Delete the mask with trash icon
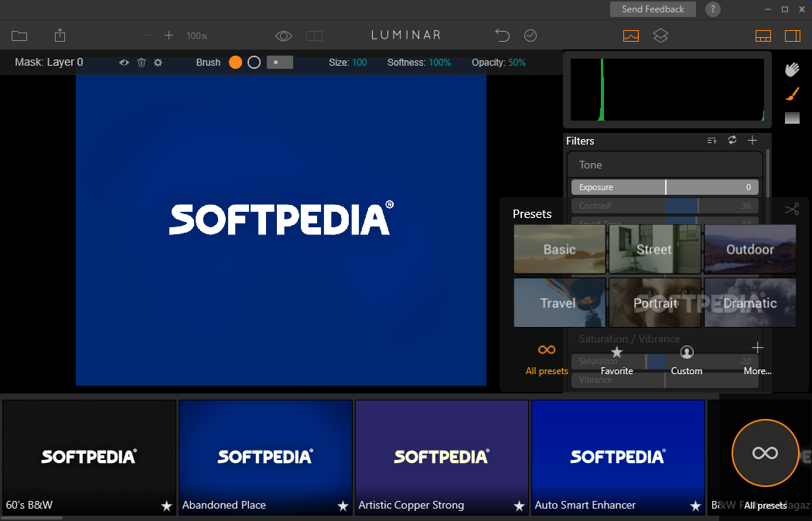 tap(142, 63)
